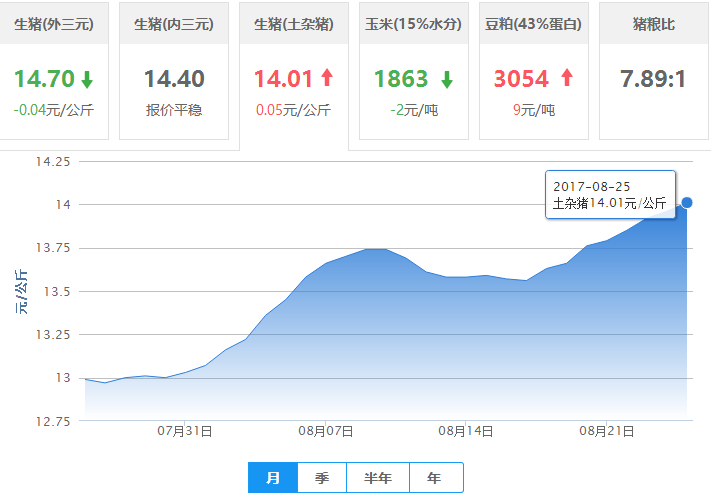Switch chart range to 季
The width and height of the screenshot is (711, 502).
click(x=322, y=478)
